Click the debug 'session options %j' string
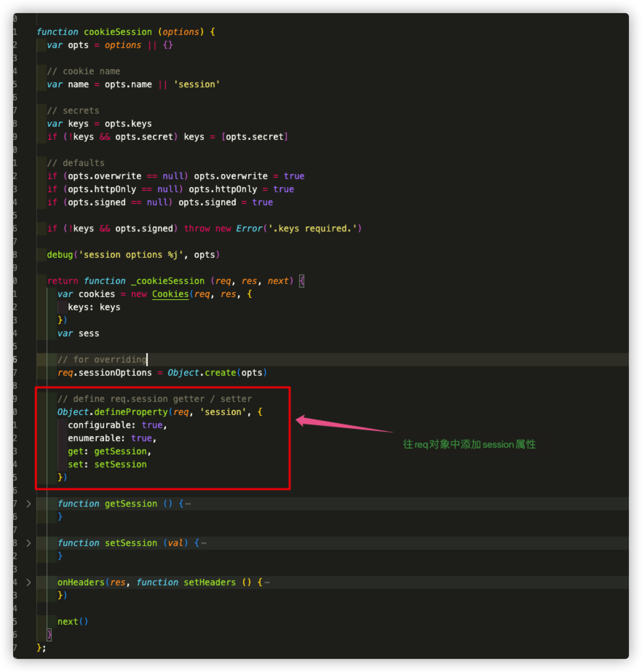 pos(131,255)
